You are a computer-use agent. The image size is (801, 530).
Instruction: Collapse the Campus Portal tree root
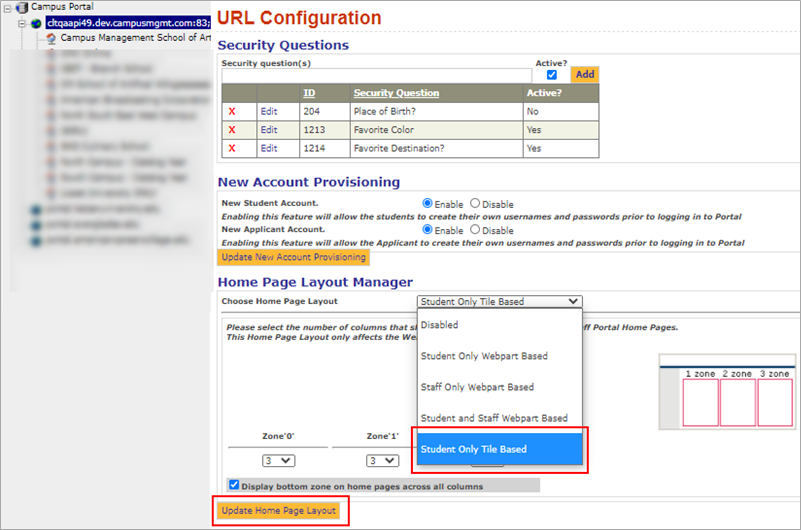coord(7,8)
